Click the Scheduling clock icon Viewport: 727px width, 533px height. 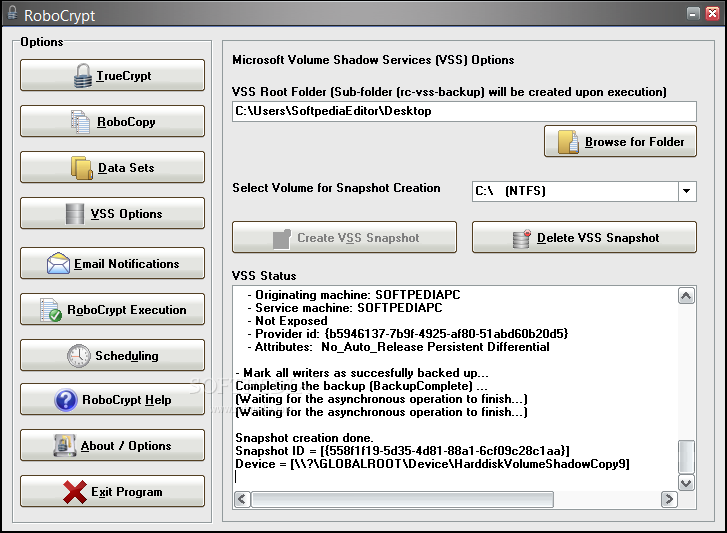79,356
